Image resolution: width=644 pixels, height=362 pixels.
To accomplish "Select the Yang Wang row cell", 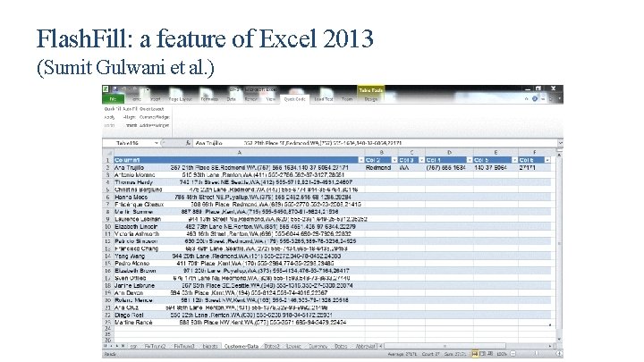I will pyautogui.click(x=239, y=257).
